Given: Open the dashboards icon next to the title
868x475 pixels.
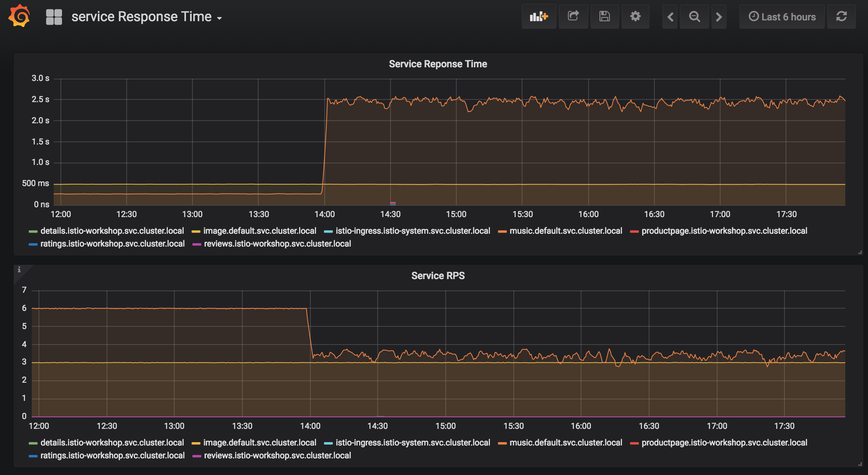Looking at the screenshot, I should click(x=53, y=16).
